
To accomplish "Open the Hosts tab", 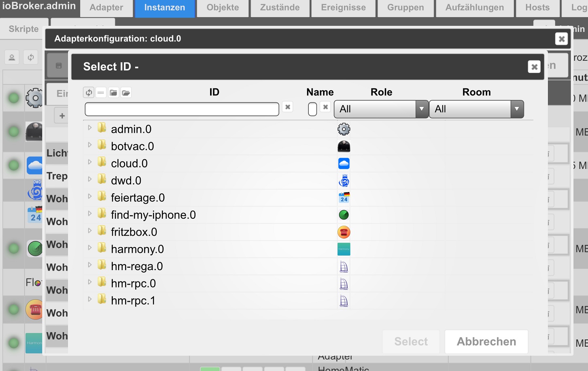I will pyautogui.click(x=537, y=8).
